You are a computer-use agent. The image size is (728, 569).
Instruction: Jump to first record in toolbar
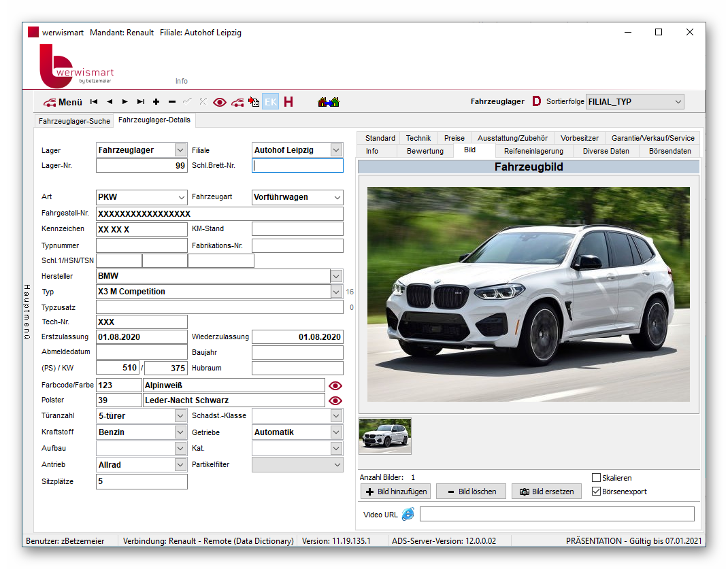(94, 101)
